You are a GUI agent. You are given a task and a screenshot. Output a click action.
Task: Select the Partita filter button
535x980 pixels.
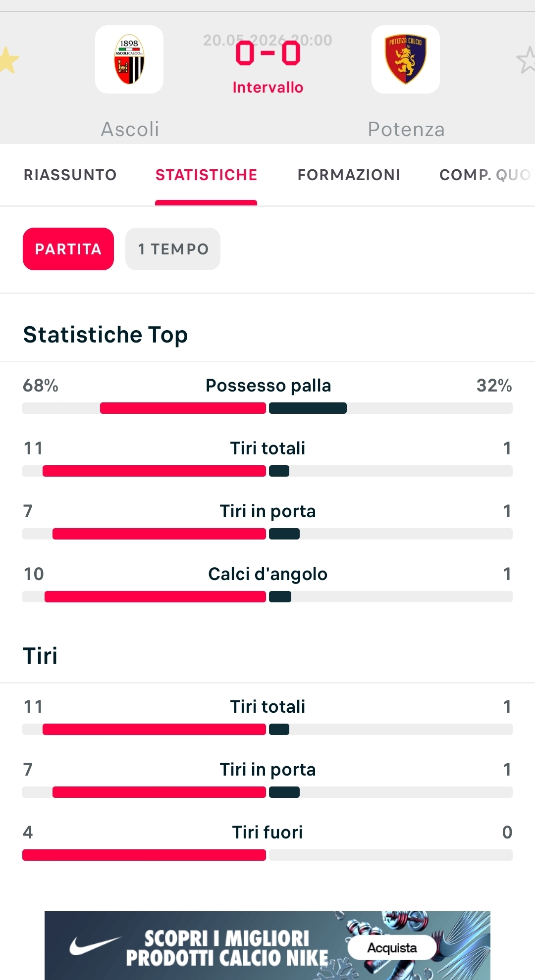pos(68,249)
